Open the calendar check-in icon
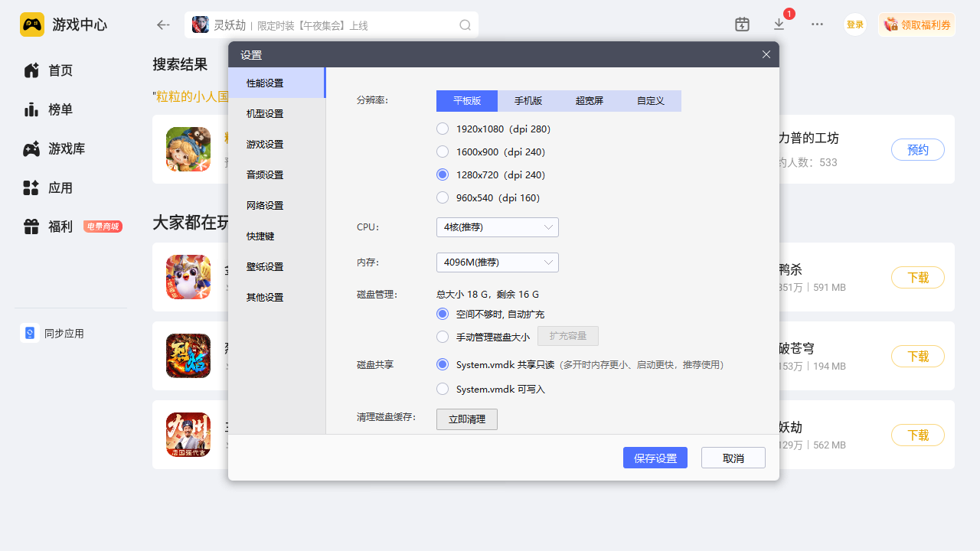This screenshot has width=980, height=551. (742, 24)
